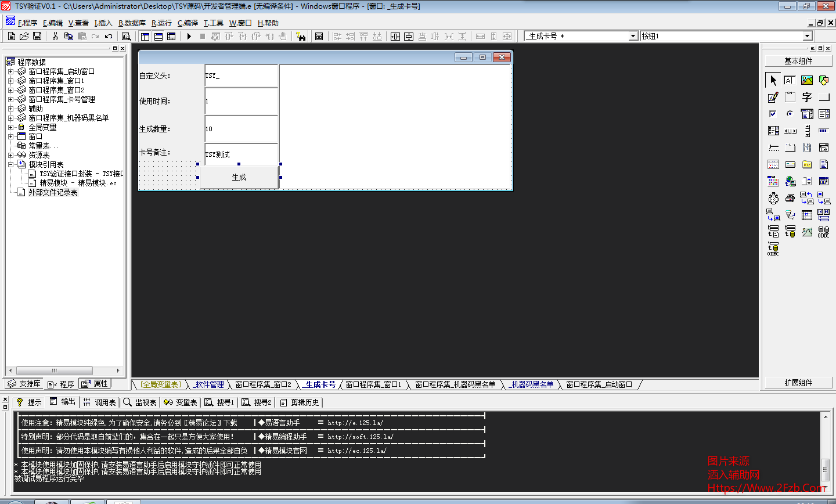The width and height of the screenshot is (836, 504).
Task: Run the program via the play toolbar icon
Action: [x=189, y=36]
